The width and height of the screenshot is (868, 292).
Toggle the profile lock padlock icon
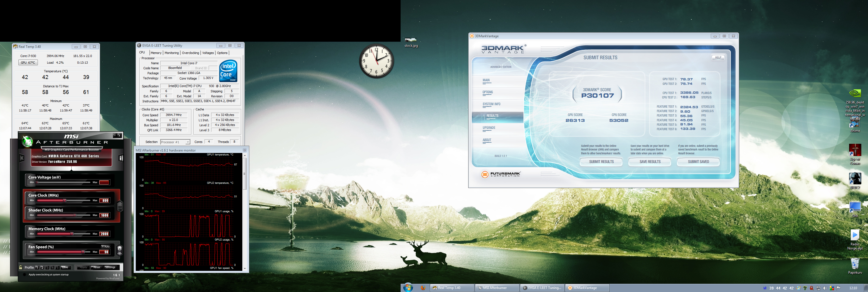(21, 268)
